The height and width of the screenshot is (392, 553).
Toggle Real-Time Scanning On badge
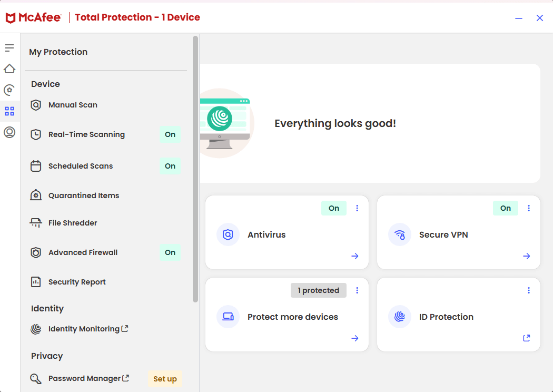(x=170, y=134)
